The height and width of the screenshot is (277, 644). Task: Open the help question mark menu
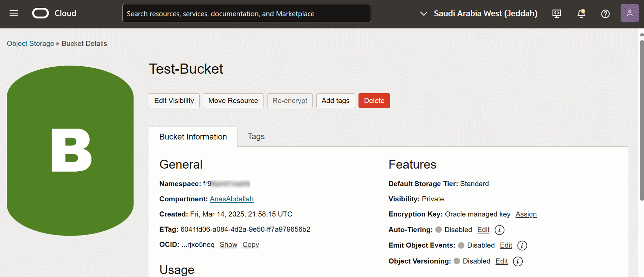tap(605, 14)
